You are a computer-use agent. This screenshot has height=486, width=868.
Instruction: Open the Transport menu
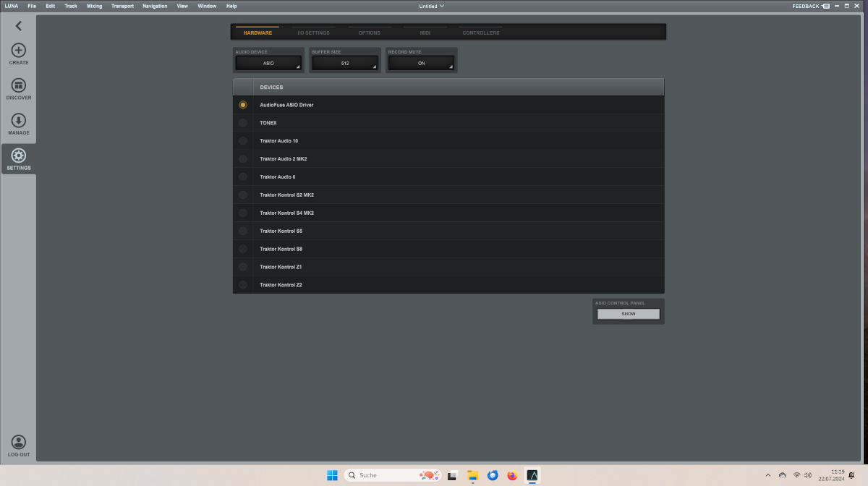point(122,6)
